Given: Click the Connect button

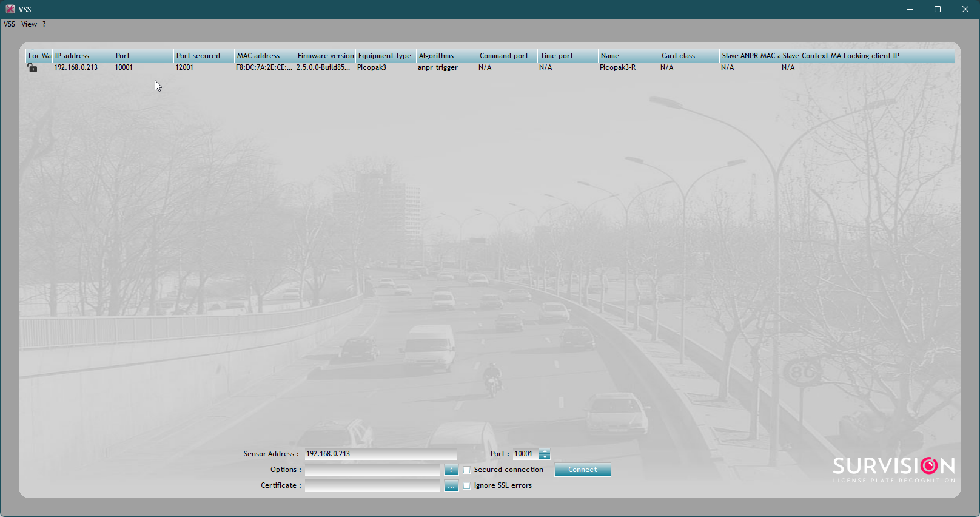Looking at the screenshot, I should [583, 470].
